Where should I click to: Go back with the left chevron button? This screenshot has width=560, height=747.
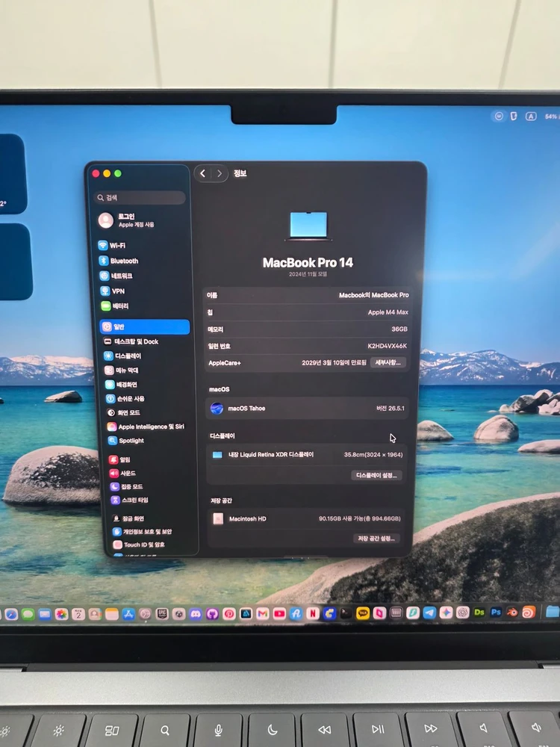point(203,173)
